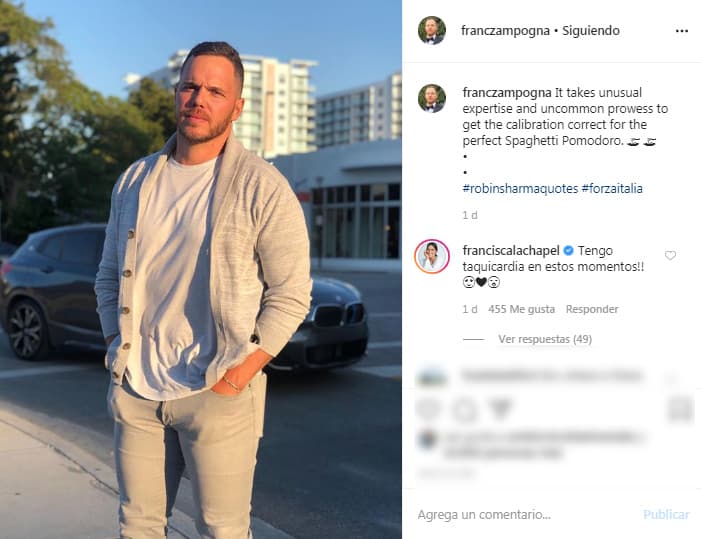Click franciscalachapel's avatar with story ring
The height and width of the screenshot is (539, 701).
(432, 257)
